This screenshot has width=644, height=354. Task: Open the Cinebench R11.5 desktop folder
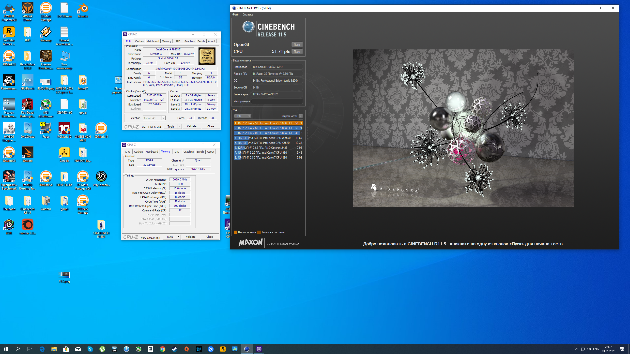(x=28, y=205)
